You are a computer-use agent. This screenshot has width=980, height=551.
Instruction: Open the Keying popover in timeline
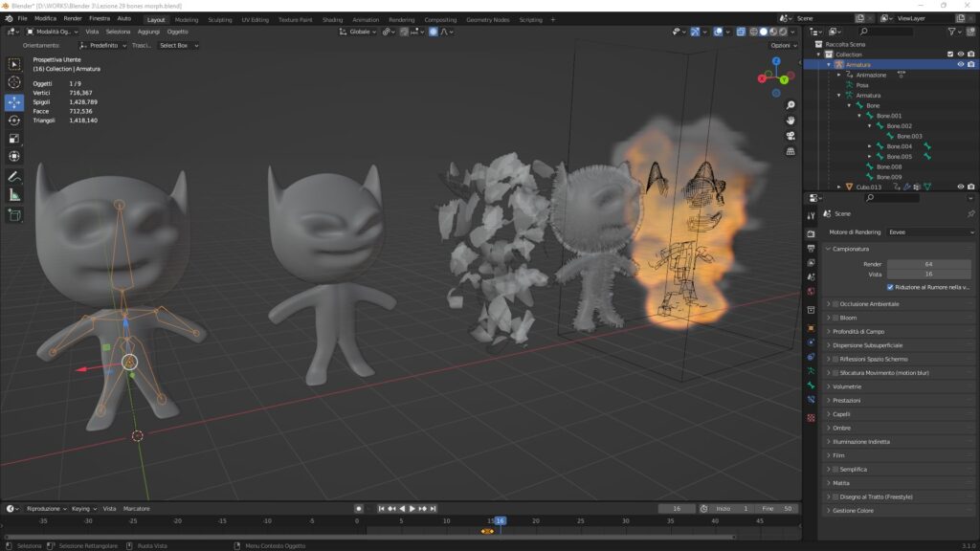point(84,509)
